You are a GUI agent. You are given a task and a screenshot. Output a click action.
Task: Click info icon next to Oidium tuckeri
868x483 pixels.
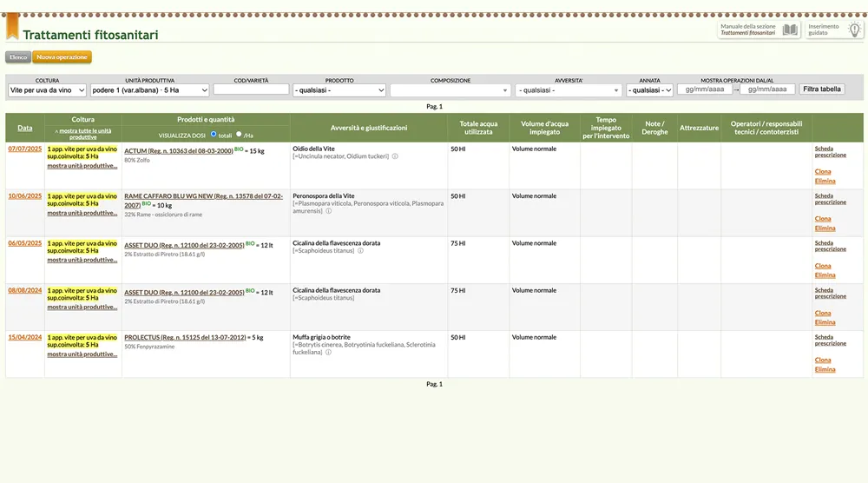coord(395,157)
